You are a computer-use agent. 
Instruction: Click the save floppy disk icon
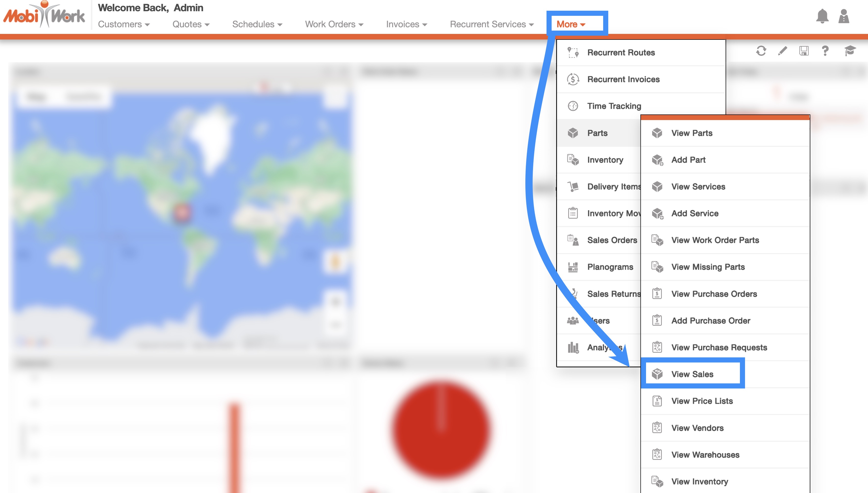[804, 51]
